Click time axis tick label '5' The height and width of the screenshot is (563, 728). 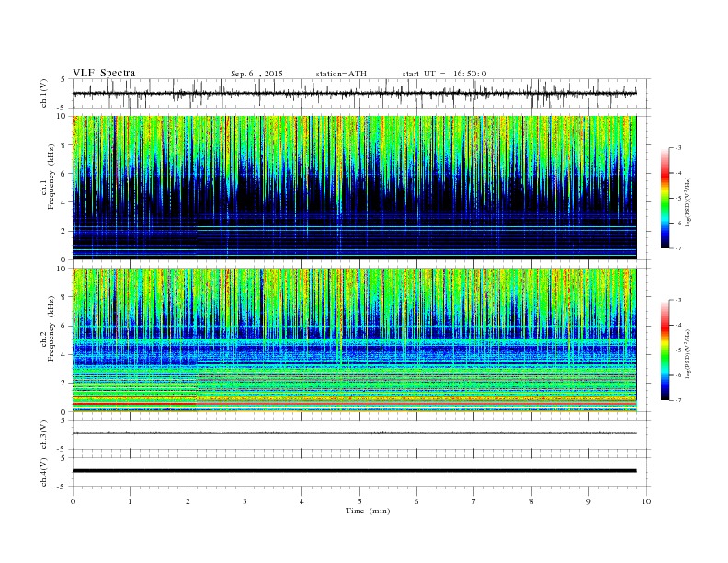[359, 501]
